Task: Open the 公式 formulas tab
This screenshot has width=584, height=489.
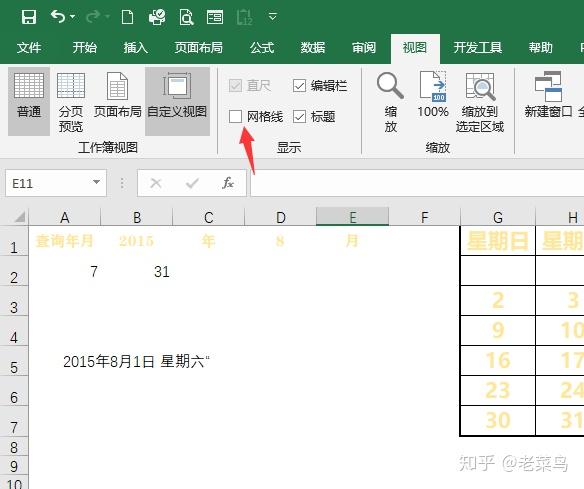Action: click(x=262, y=48)
